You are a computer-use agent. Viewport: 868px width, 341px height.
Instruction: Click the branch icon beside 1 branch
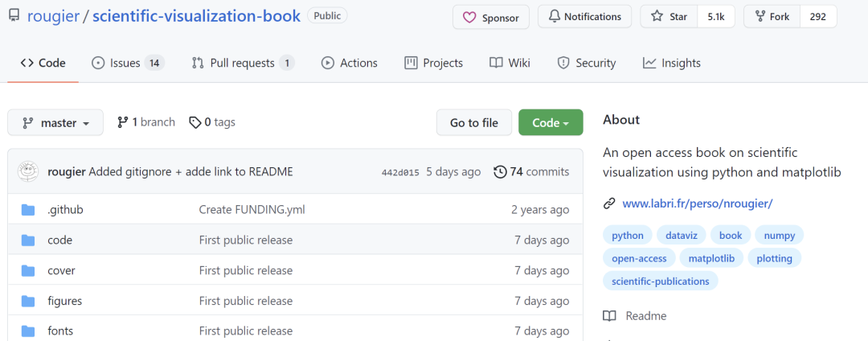coord(123,122)
